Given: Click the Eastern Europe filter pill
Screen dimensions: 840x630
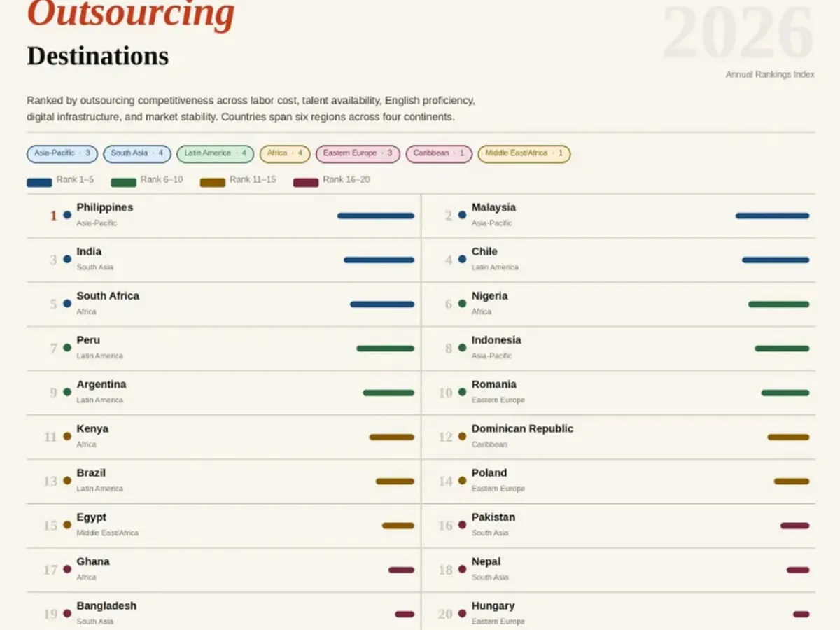Looking at the screenshot, I should 357,154.
